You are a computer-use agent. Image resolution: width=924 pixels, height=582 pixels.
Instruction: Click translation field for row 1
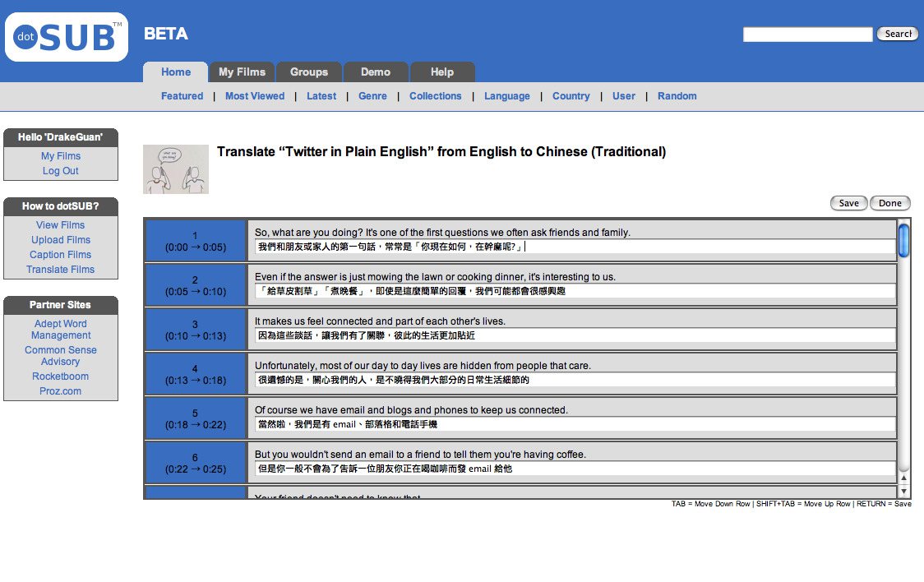575,247
